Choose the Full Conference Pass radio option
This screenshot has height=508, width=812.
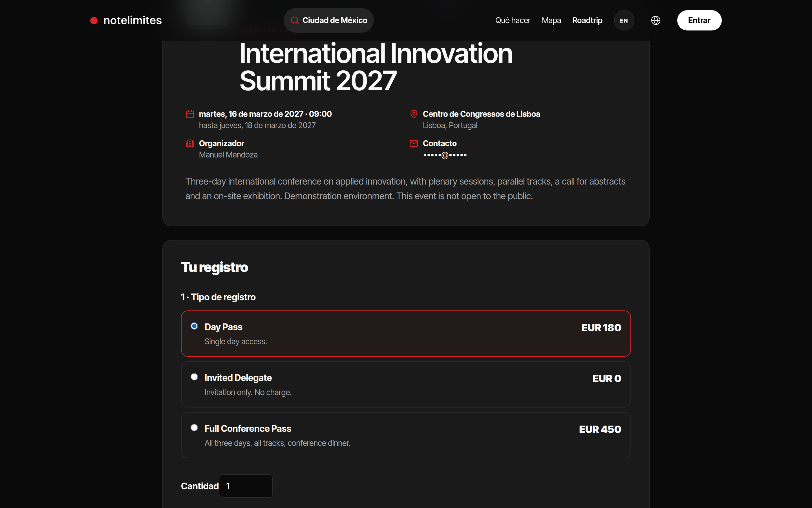click(194, 427)
